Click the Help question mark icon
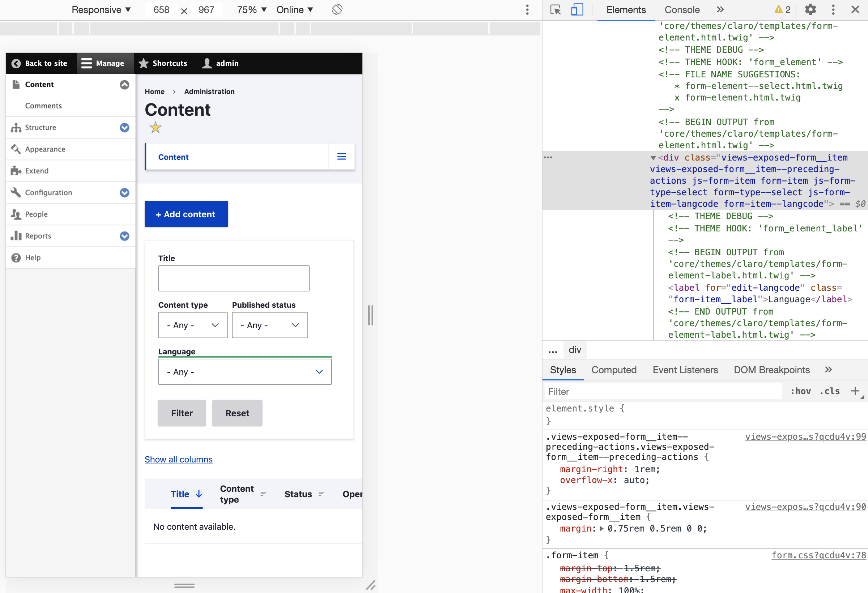The height and width of the screenshot is (593, 868). pos(16,258)
